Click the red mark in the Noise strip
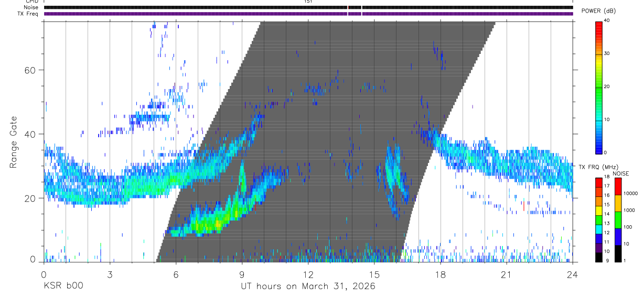 (x=348, y=7)
